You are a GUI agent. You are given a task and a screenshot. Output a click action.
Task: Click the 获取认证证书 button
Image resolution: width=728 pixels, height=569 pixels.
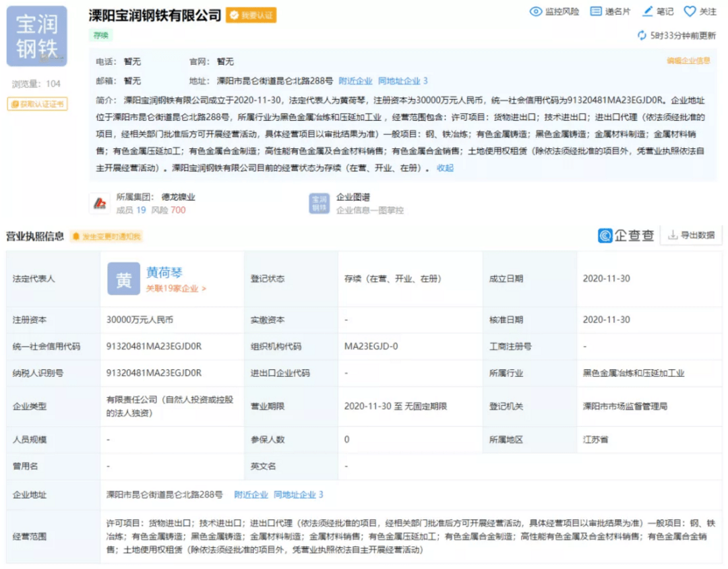coord(36,105)
